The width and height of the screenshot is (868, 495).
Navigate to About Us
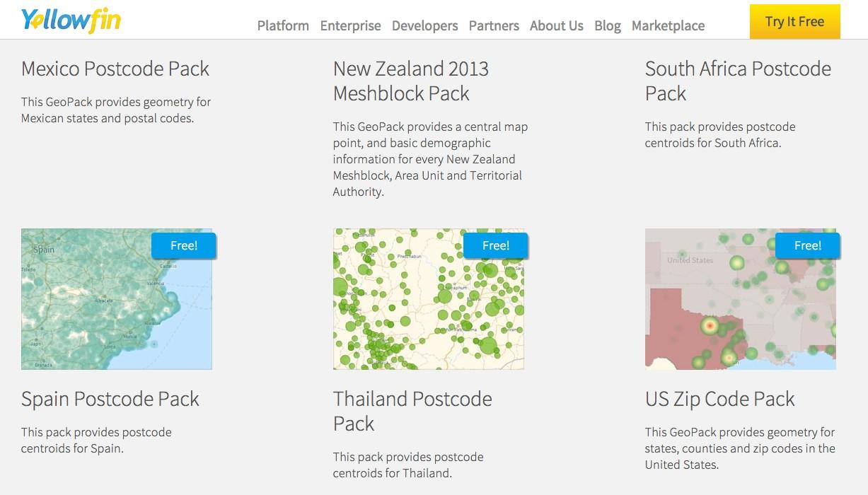pyautogui.click(x=557, y=25)
